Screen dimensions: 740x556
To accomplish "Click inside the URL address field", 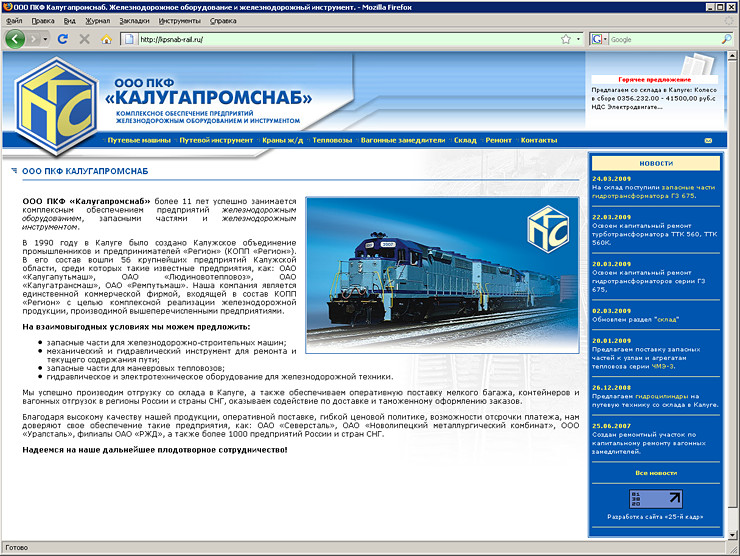I will pos(347,39).
